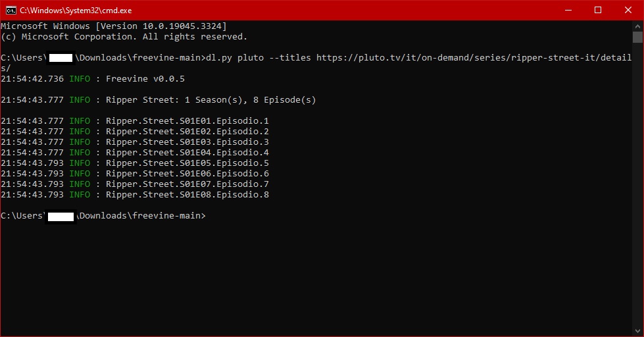Screen dimensions: 644x337
Task: Click the Freevine v0.0.5 output line
Action: 145,79
